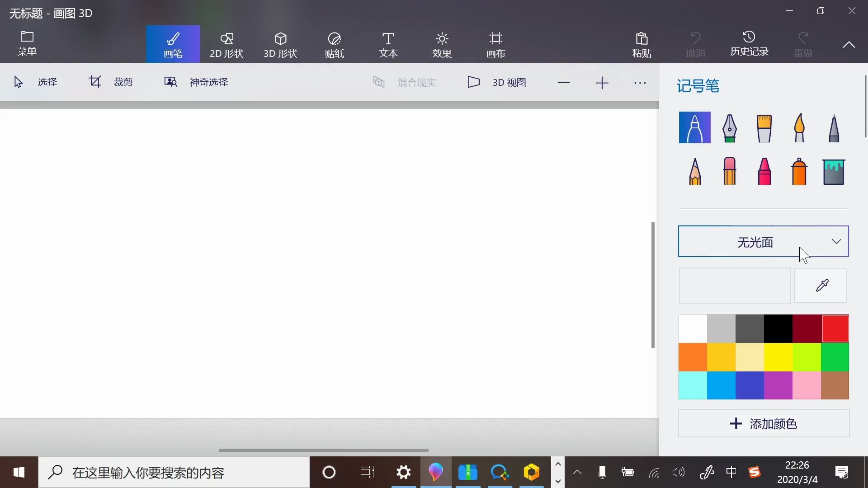Open the 贴纸 stickers tab
Image resolution: width=868 pixels, height=488 pixels.
point(334,44)
